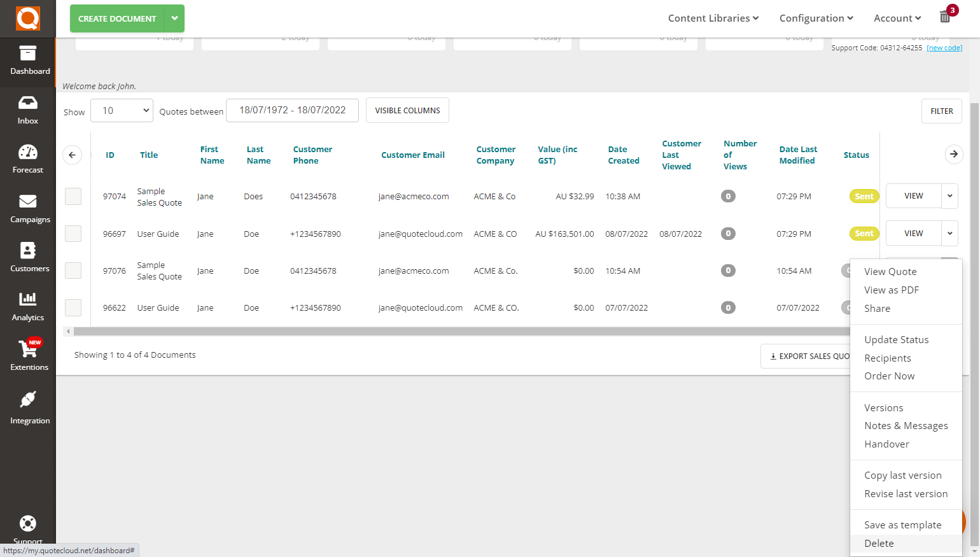This screenshot has height=557, width=980.
Task: Check the row for User Guide quote 96622
Action: (73, 307)
